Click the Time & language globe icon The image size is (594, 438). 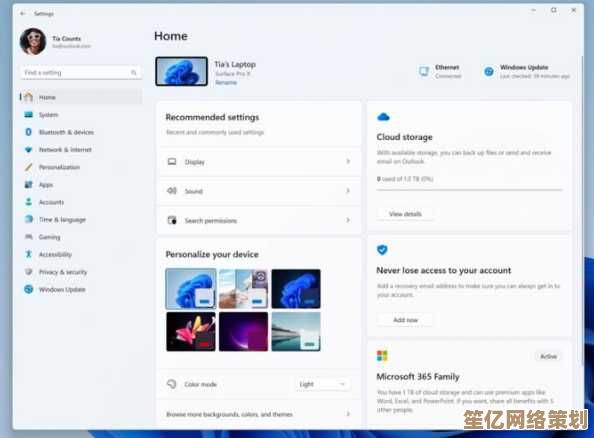[x=29, y=219]
